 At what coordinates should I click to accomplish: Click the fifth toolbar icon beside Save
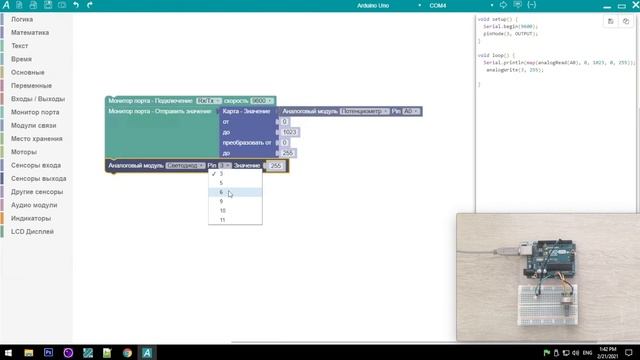pyautogui.click(x=62, y=5)
